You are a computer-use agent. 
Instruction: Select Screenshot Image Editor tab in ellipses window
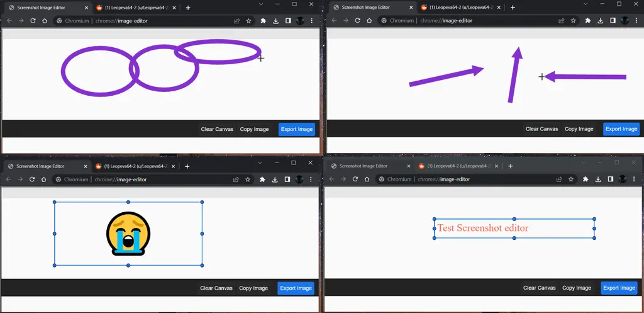coord(48,8)
